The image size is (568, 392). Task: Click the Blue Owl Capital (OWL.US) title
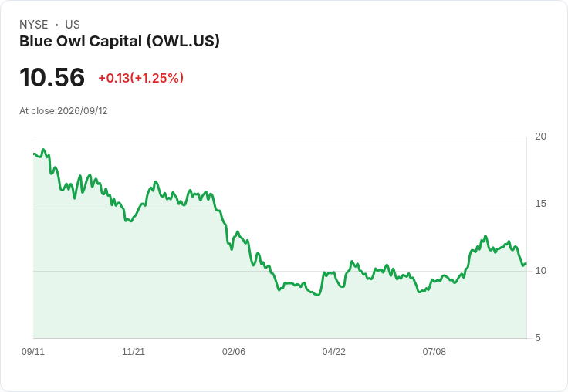(x=120, y=42)
